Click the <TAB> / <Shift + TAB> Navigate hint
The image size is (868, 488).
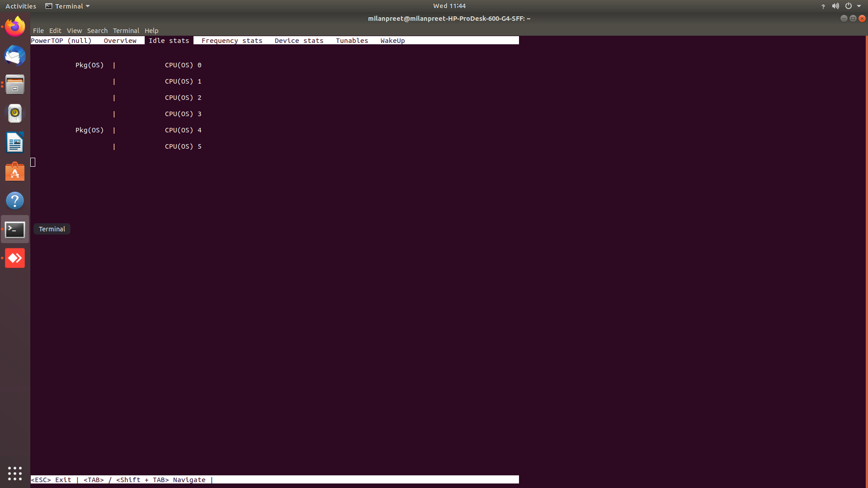[145, 480]
